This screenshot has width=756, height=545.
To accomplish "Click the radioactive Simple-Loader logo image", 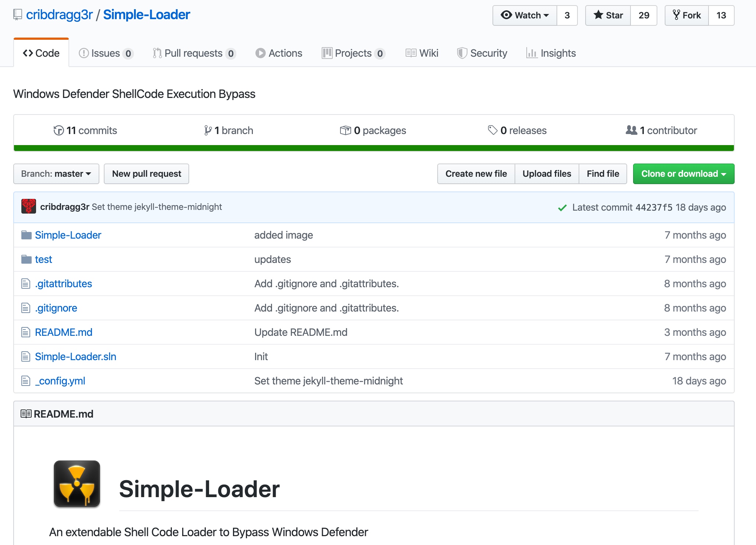I will click(77, 484).
